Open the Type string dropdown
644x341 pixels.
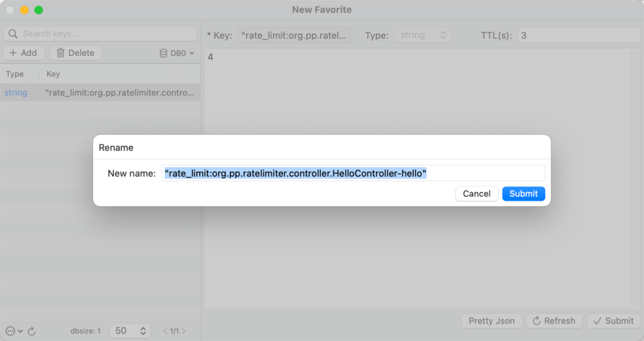click(425, 35)
